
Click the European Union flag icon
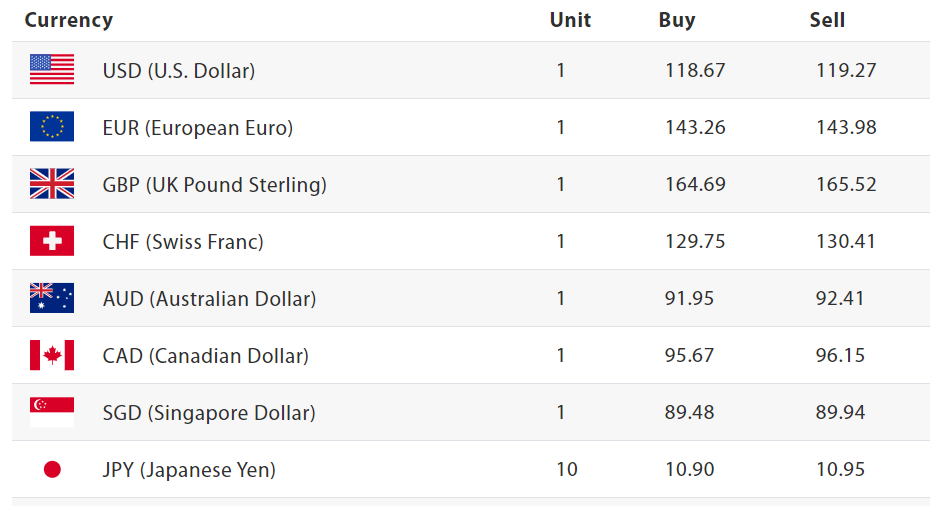[x=52, y=127]
